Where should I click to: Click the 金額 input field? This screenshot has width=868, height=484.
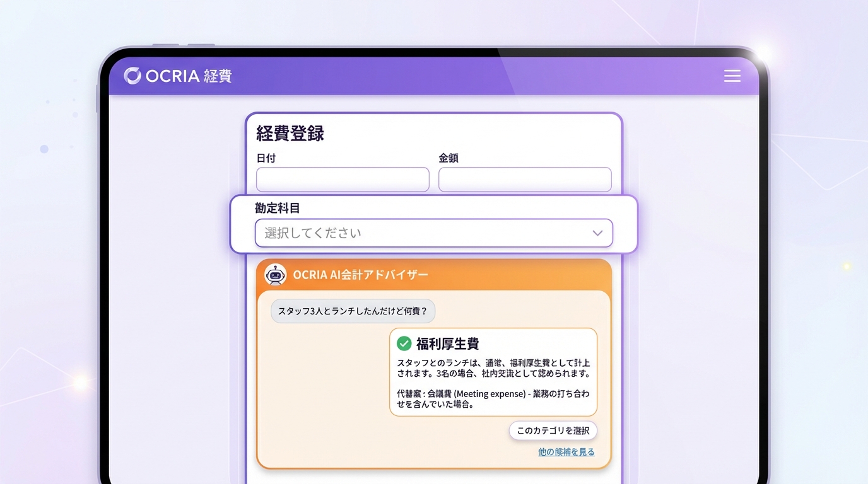point(524,179)
